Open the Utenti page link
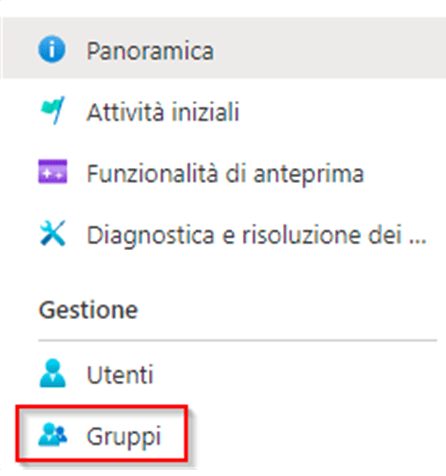Viewport: 446px width, 476px height. coord(120,375)
